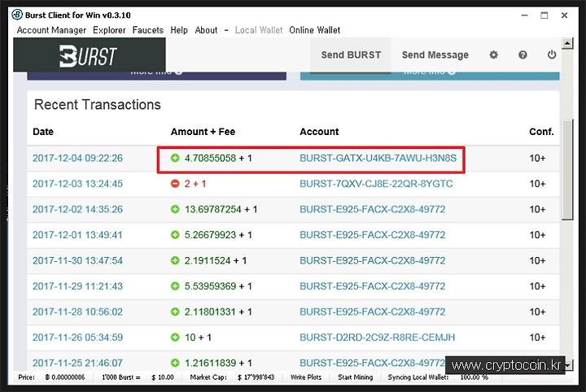This screenshot has width=586, height=392.
Task: Click the Send Message button
Action: (x=435, y=54)
